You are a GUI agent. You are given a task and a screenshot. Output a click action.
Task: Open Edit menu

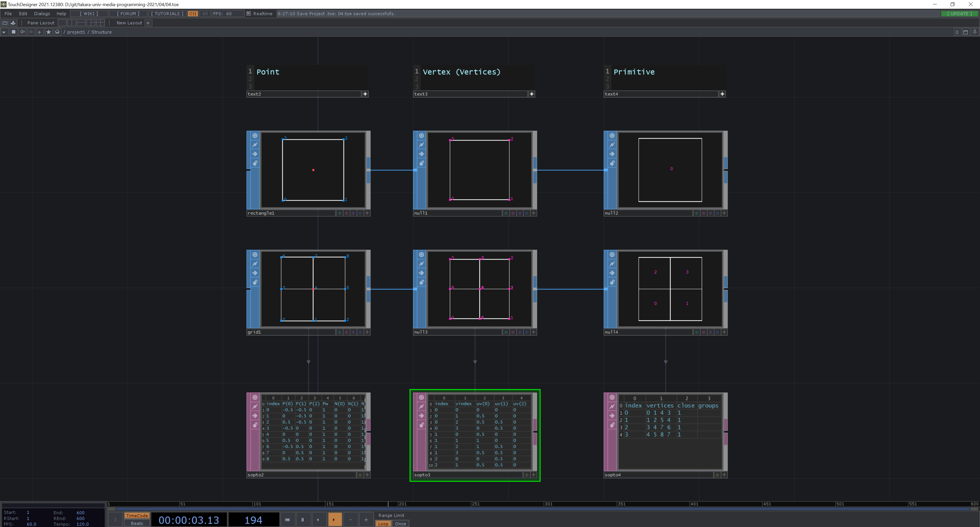click(23, 13)
